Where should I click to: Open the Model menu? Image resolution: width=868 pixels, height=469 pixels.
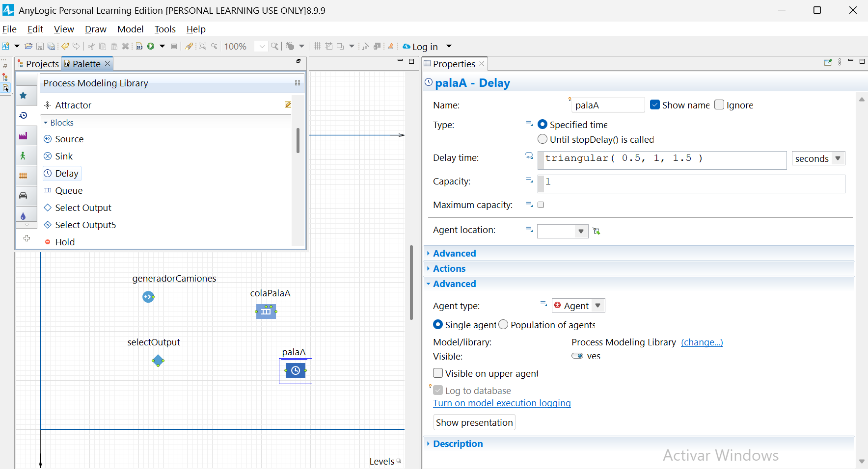[131, 29]
